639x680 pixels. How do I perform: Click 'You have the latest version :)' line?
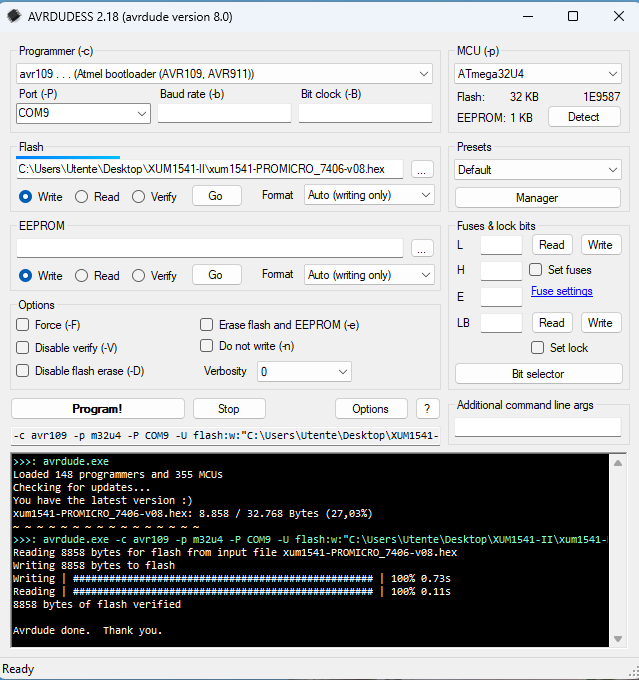[x=102, y=500]
